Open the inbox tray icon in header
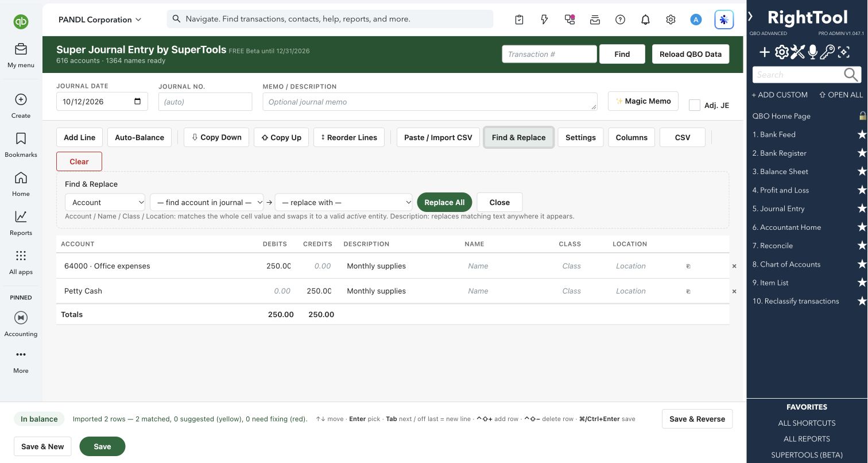Viewport: 868px width, 463px height. (x=595, y=20)
